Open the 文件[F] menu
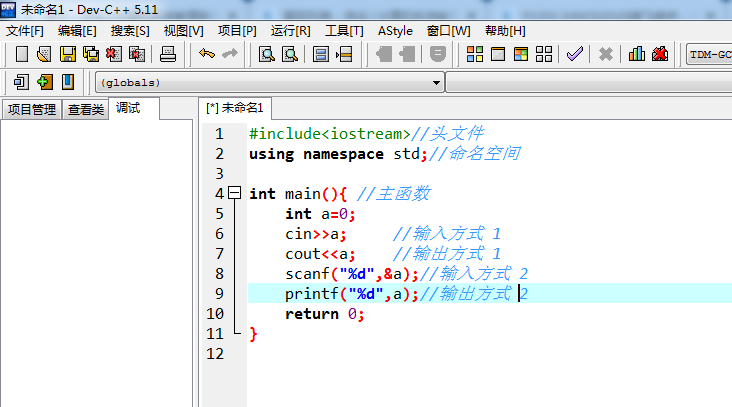Viewport: 732px width, 407px height. pyautogui.click(x=24, y=31)
